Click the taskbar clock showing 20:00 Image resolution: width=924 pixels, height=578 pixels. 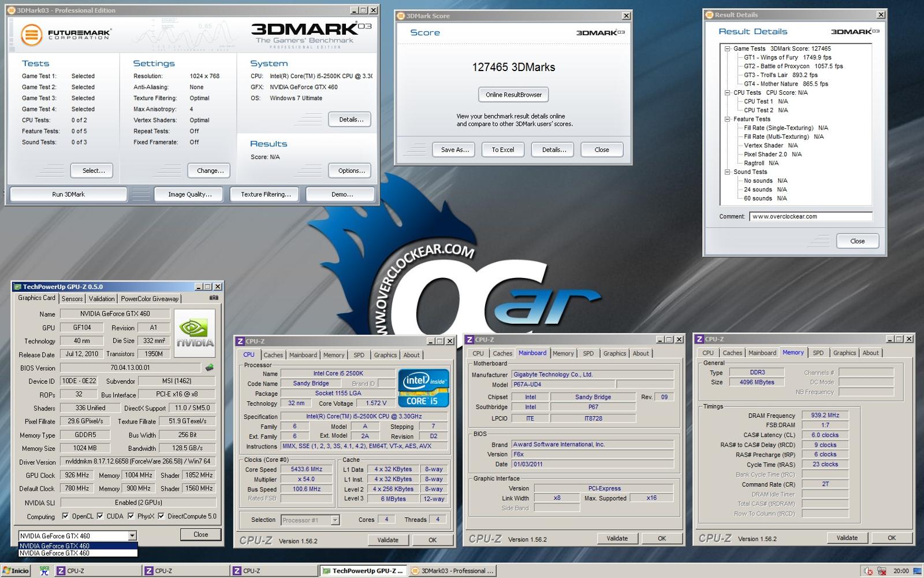tap(901, 571)
